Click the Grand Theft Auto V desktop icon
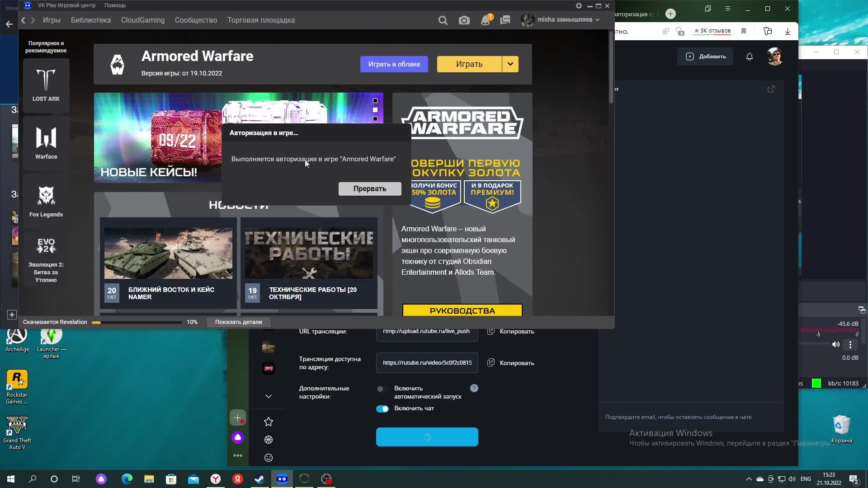 point(17,429)
